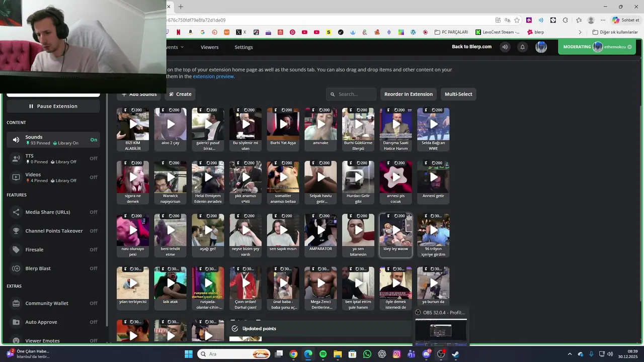Click the sound volume icon near Back to Blerp.com
The width and height of the screenshot is (644, 362).
click(505, 47)
